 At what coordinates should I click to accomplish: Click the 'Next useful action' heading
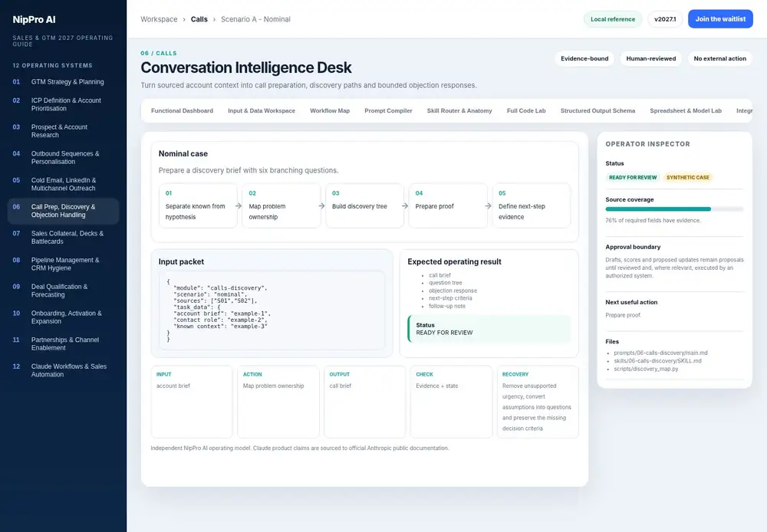(631, 302)
